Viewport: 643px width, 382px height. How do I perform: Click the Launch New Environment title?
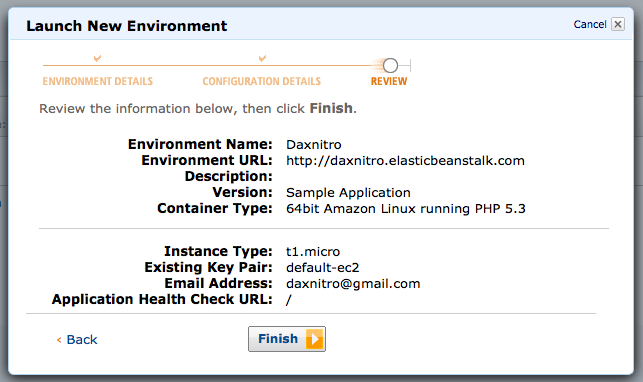click(x=127, y=26)
